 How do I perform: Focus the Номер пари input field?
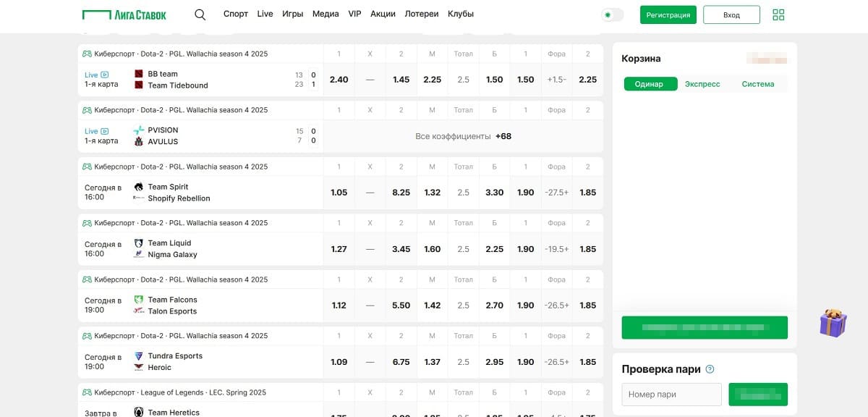coord(671,395)
